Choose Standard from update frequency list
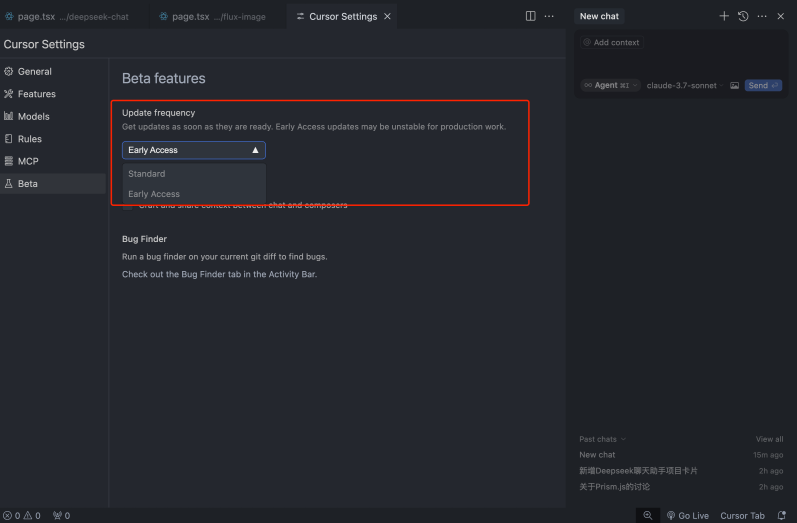797x523 pixels. coord(147,174)
